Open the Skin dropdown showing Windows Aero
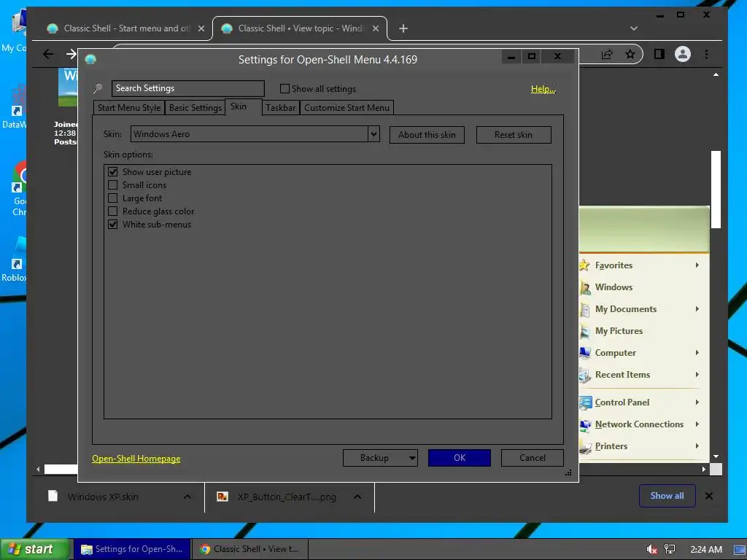Screen dimensions: 747x560 point(374,134)
